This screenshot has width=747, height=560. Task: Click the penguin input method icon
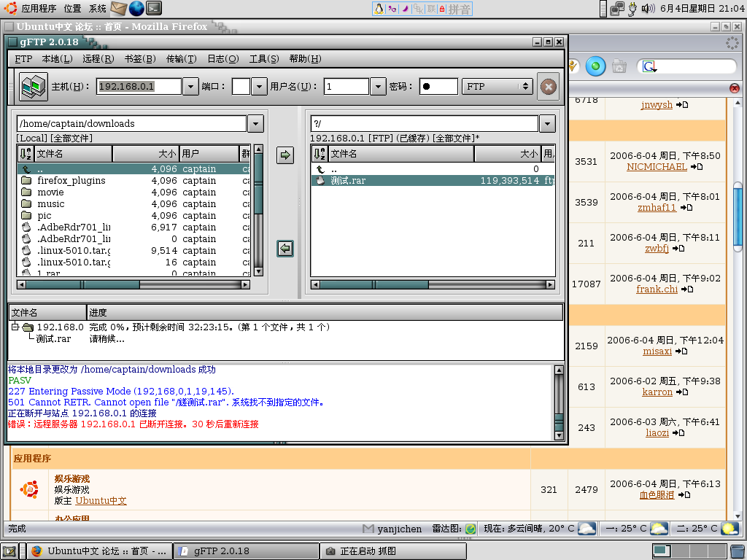(x=379, y=9)
